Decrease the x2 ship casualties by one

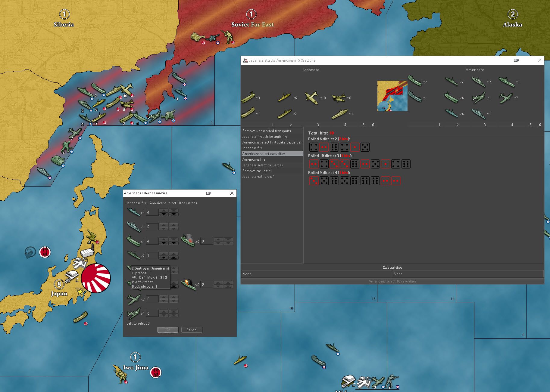(164, 258)
